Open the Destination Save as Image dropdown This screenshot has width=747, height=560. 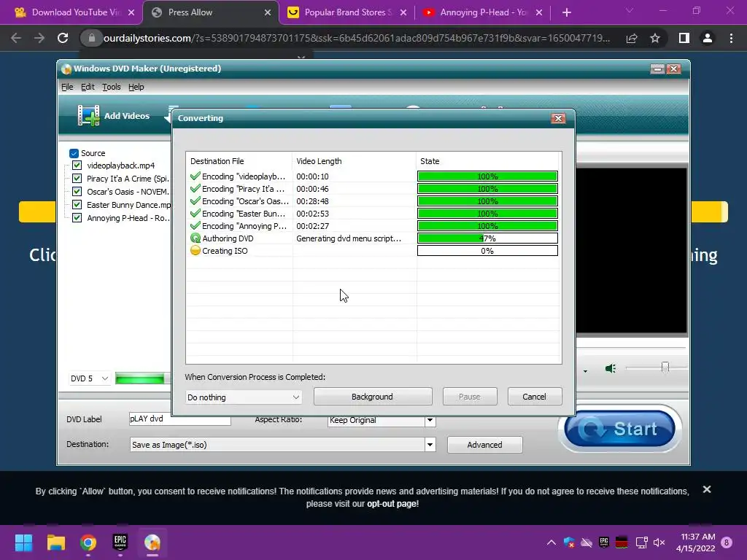(282, 445)
